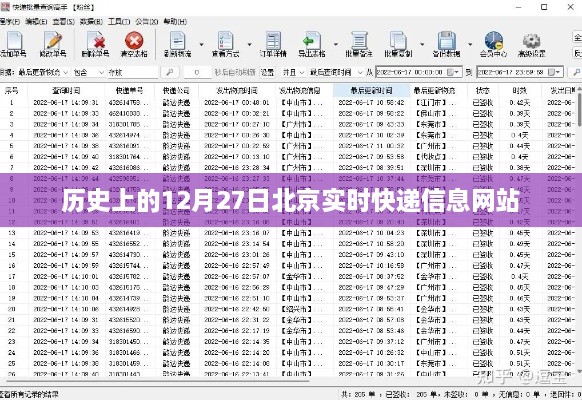Image resolution: width=582 pixels, height=400 pixels.
Task: Clear the table with 清空表格 icon
Action: 134,45
